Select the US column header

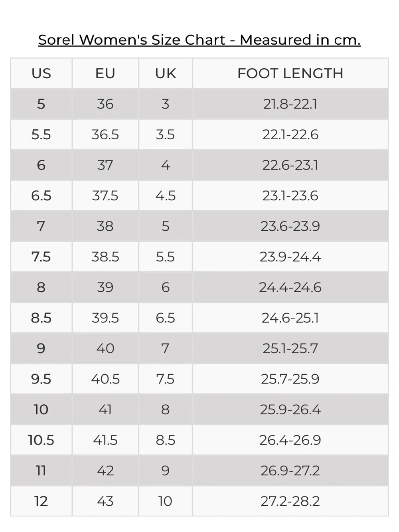[x=41, y=73]
